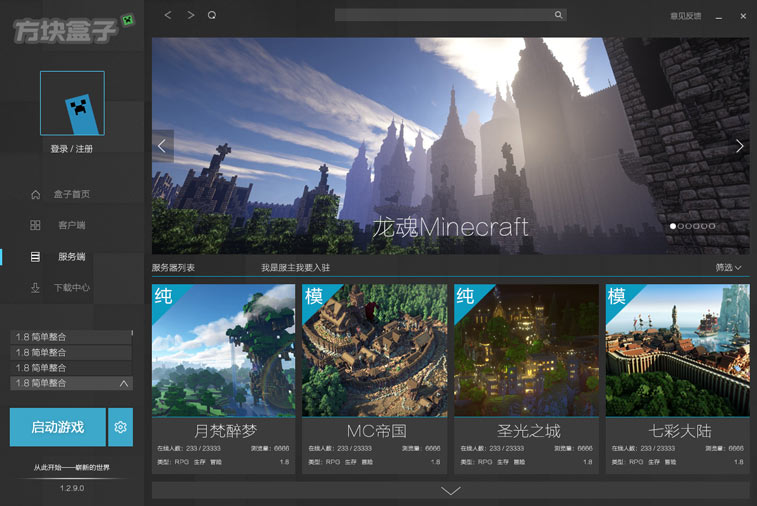This screenshot has height=506, width=757.
Task: Expand more servers with bottom chevron
Action: 451,490
